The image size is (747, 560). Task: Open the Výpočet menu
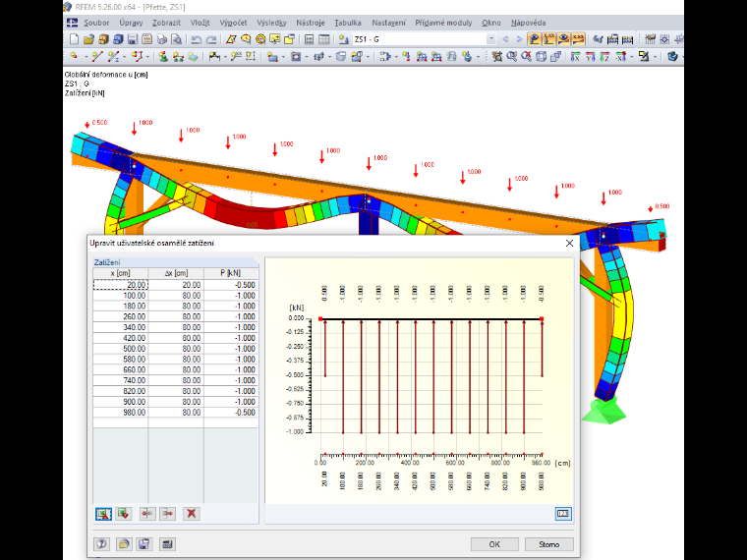tap(233, 23)
